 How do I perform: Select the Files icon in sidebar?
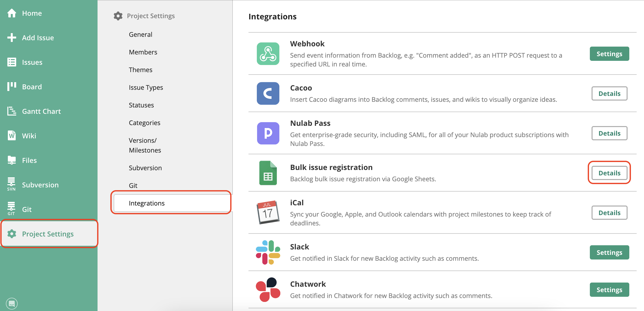pyautogui.click(x=12, y=160)
